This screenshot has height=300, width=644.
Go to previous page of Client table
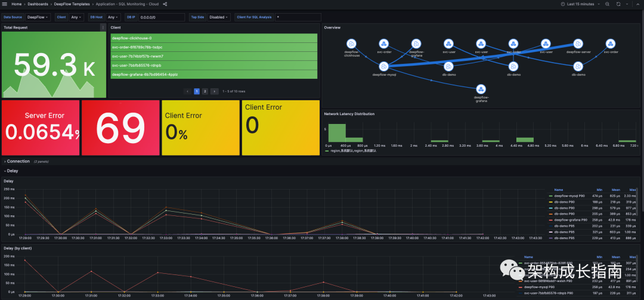coord(187,91)
